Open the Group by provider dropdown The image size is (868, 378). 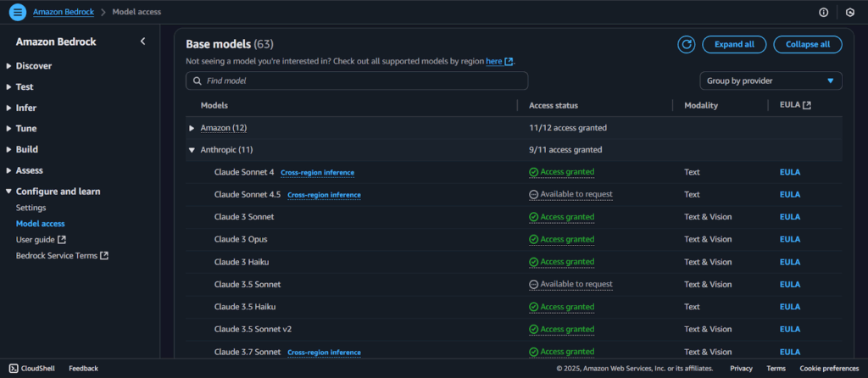[770, 81]
